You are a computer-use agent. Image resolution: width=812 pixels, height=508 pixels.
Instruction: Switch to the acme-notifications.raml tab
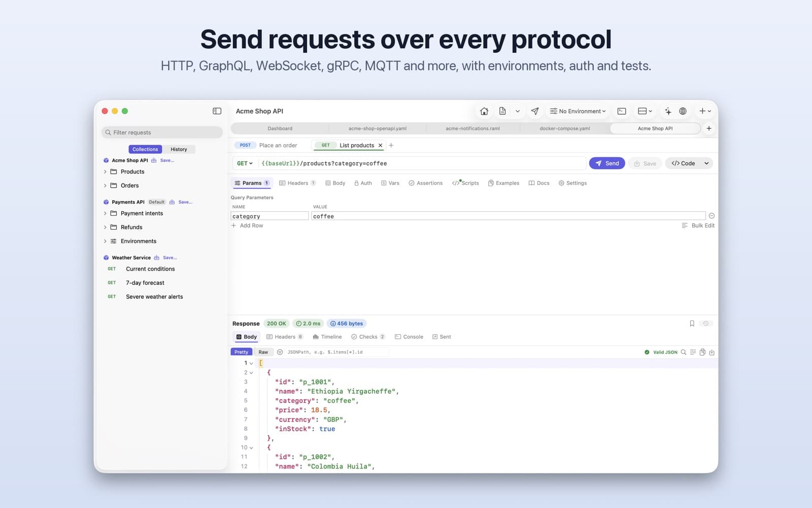(473, 129)
